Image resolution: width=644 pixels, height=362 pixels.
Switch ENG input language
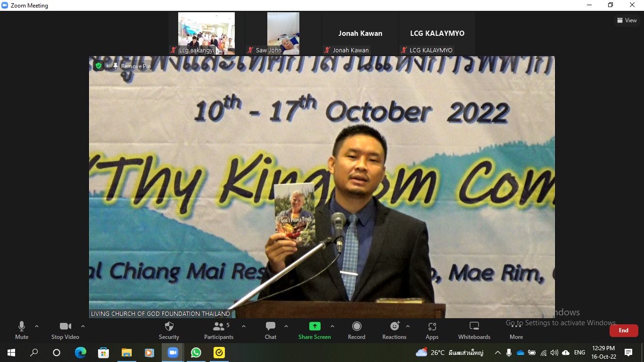coord(579,353)
